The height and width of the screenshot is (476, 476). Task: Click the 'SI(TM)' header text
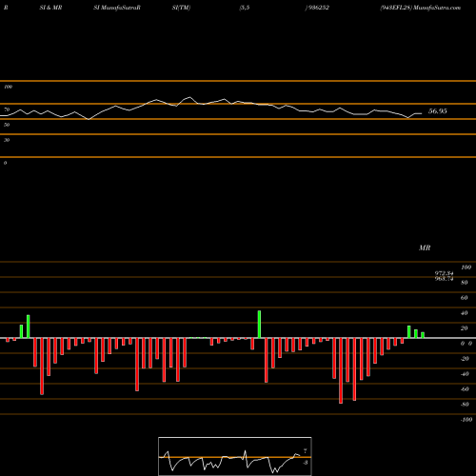(x=181, y=8)
